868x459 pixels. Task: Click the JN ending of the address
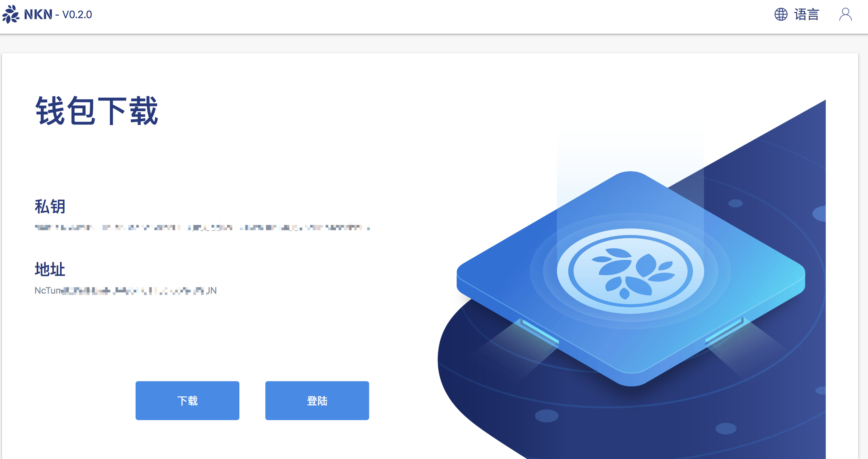[x=211, y=291]
